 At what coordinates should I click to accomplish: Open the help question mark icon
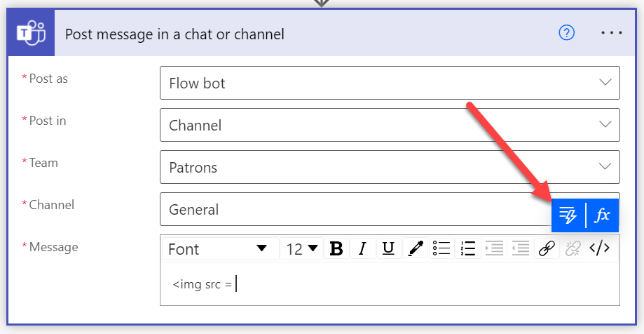tap(566, 33)
